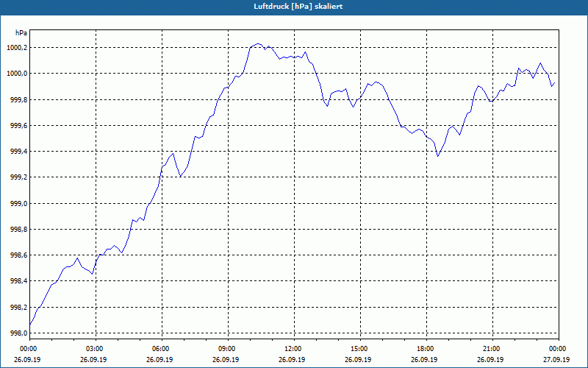Click the curve's start point at 00:00 26.09.19
The image size is (588, 368).
[30, 325]
